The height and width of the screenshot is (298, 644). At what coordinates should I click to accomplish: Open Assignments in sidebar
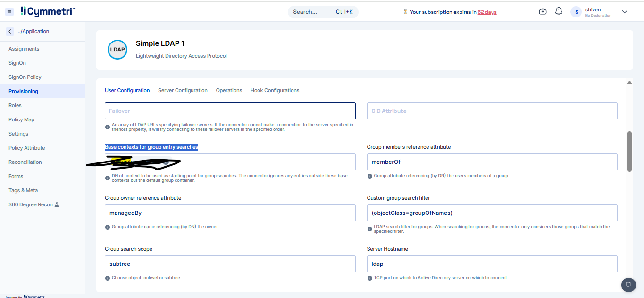(42, 49)
